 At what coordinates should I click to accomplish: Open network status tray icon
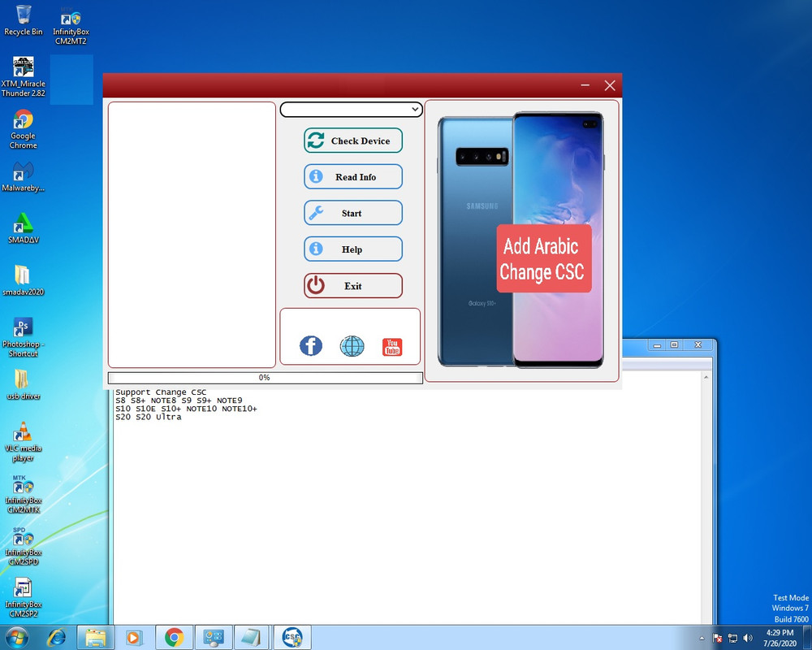[x=732, y=638]
